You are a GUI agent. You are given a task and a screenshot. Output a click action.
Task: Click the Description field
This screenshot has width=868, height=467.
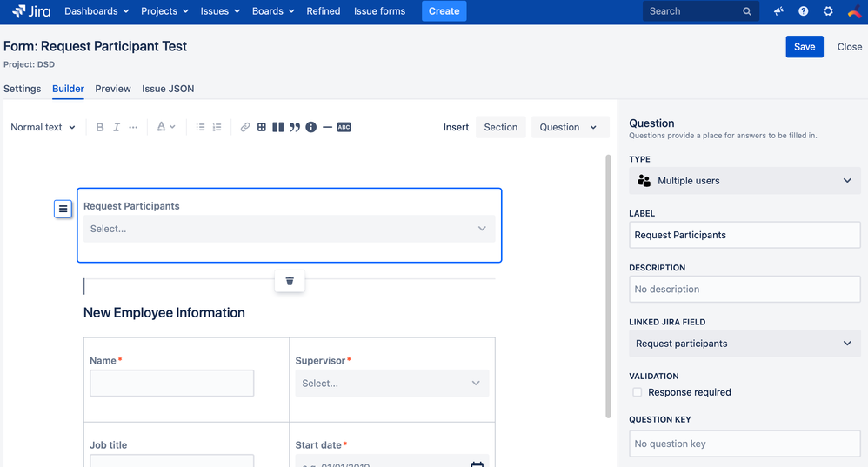744,290
